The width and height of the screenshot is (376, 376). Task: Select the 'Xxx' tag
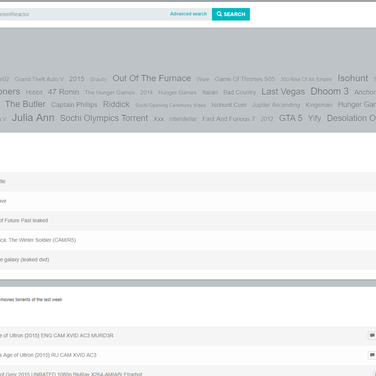click(159, 119)
